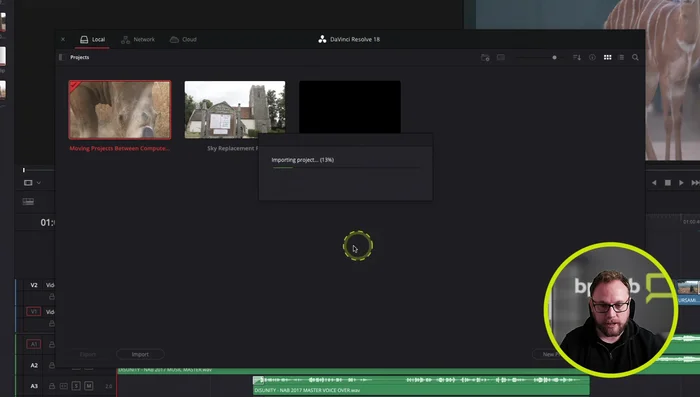
Task: Select the A3 track header
Action: (34, 386)
